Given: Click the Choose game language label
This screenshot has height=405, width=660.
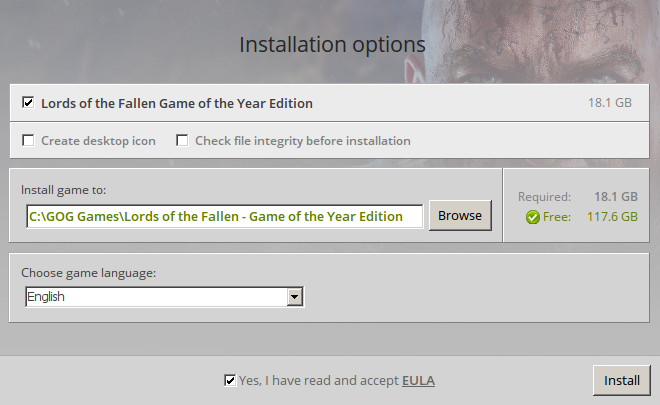Looking at the screenshot, I should [x=88, y=273].
